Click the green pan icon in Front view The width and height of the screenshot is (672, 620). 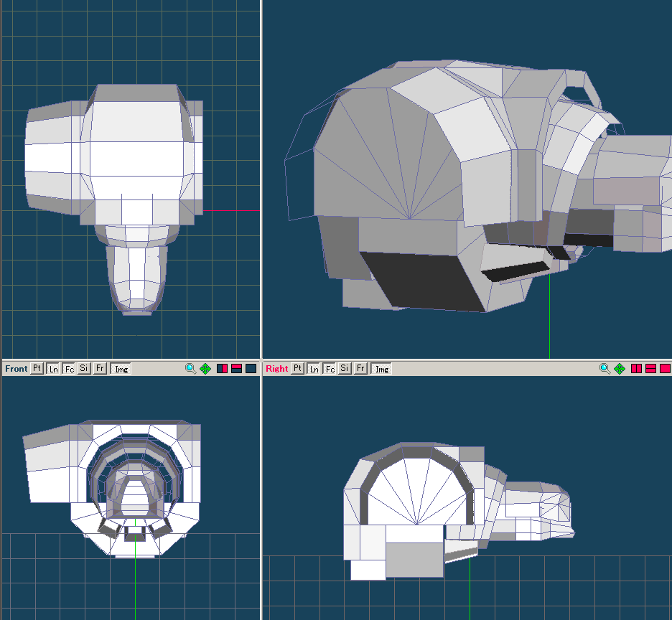coord(205,368)
